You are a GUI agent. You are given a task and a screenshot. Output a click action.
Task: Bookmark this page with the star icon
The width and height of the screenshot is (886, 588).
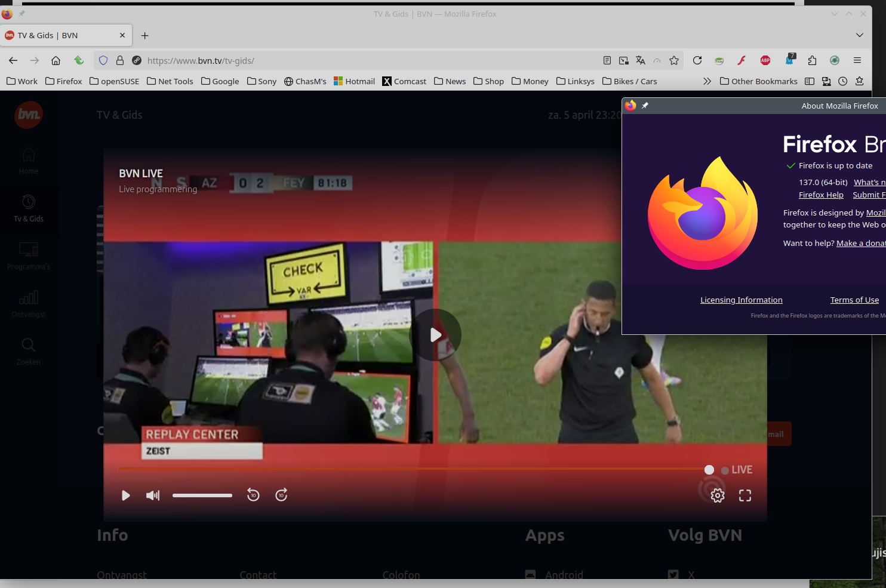674,60
